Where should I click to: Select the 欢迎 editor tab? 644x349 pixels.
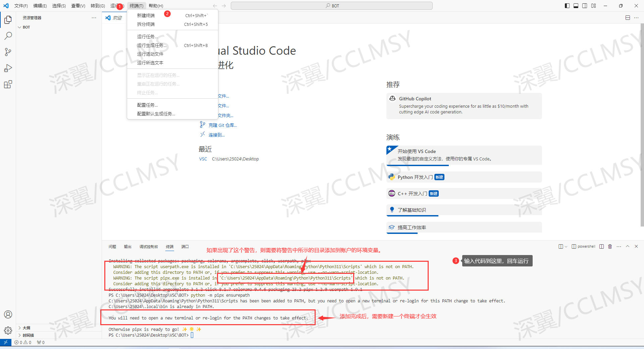(115, 18)
